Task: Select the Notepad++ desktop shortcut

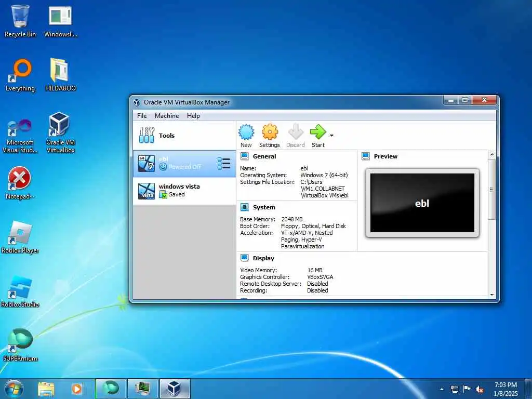Action: click(x=20, y=183)
